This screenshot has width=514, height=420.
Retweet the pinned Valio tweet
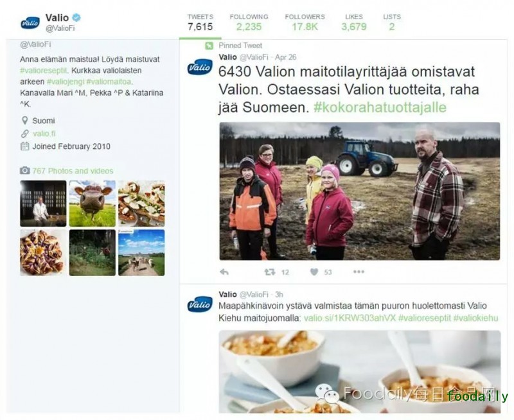[270, 272]
